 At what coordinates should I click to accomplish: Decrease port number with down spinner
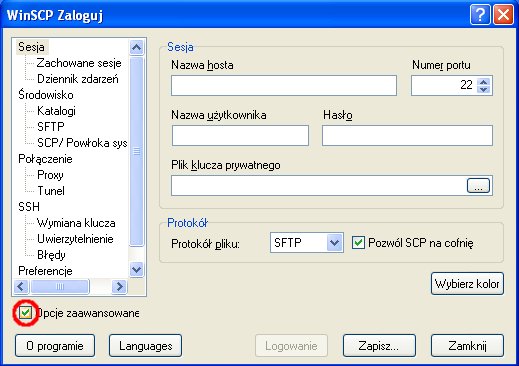tap(484, 89)
